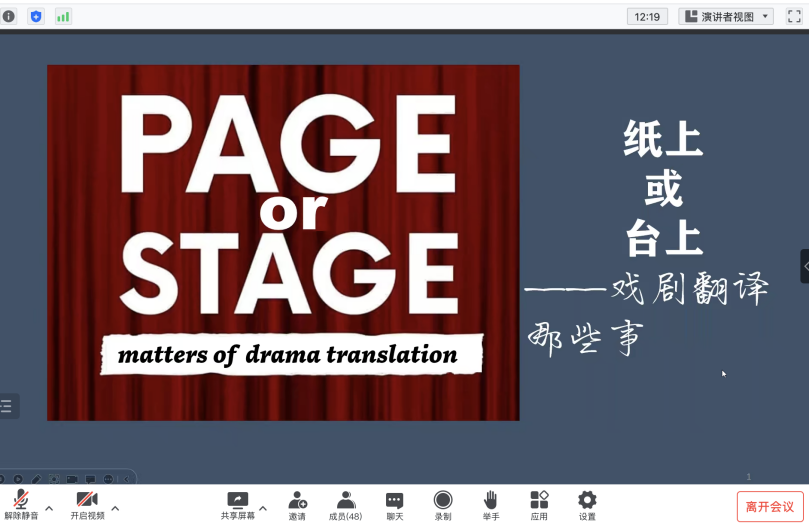This screenshot has width=809, height=523.
Task: Click 离开会议 to leave meeting
Action: tap(769, 506)
